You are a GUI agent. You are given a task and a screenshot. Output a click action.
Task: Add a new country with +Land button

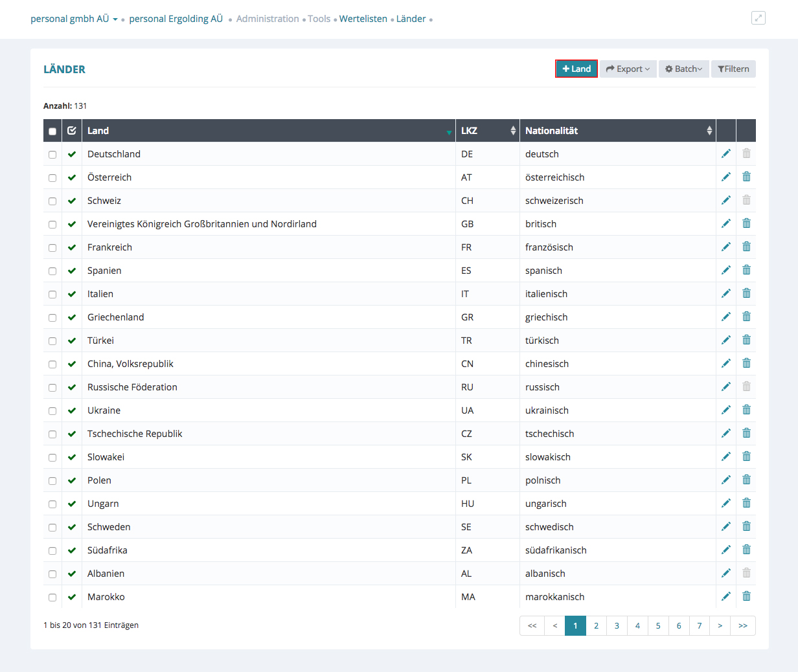coord(576,69)
